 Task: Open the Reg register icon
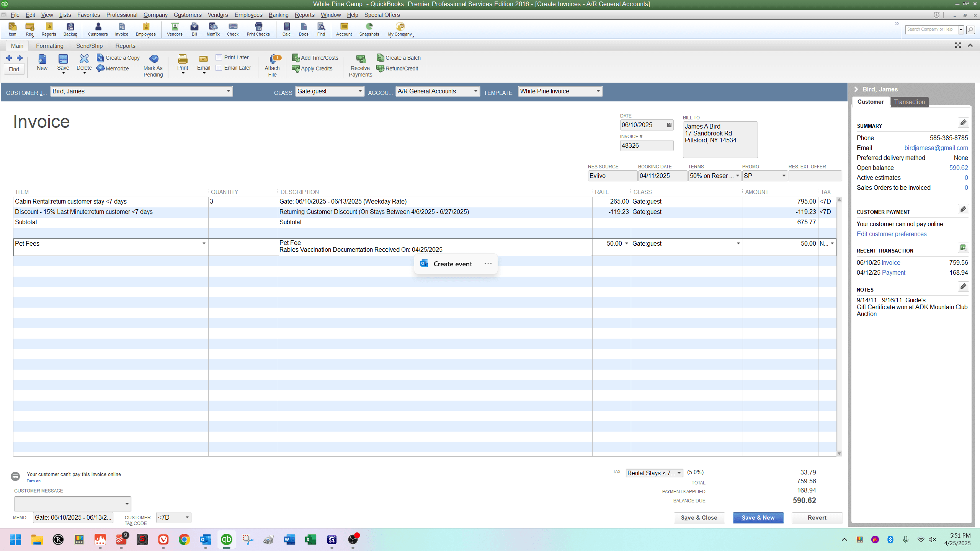point(30,29)
